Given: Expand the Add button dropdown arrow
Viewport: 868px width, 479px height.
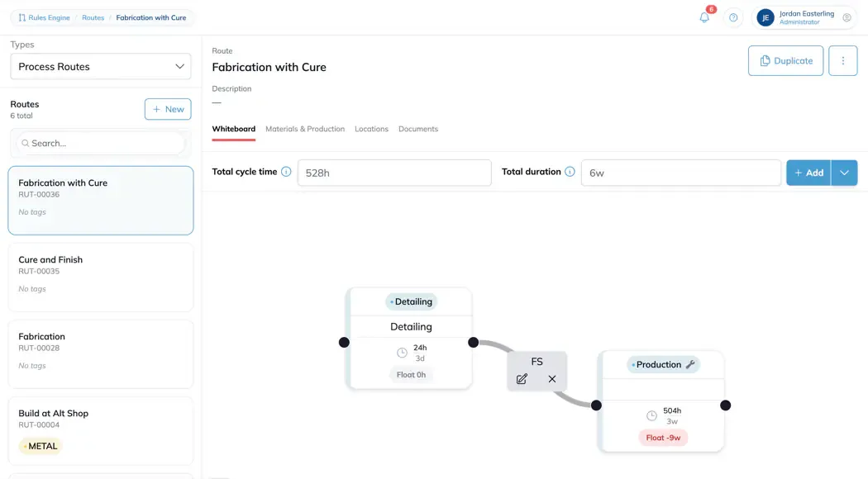Looking at the screenshot, I should pos(844,173).
